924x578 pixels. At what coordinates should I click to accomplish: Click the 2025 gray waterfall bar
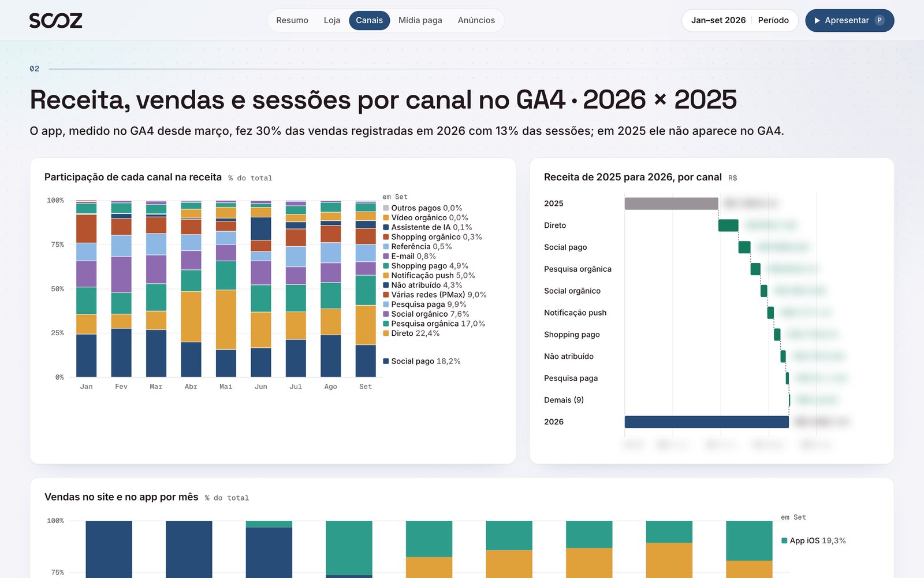[671, 203]
